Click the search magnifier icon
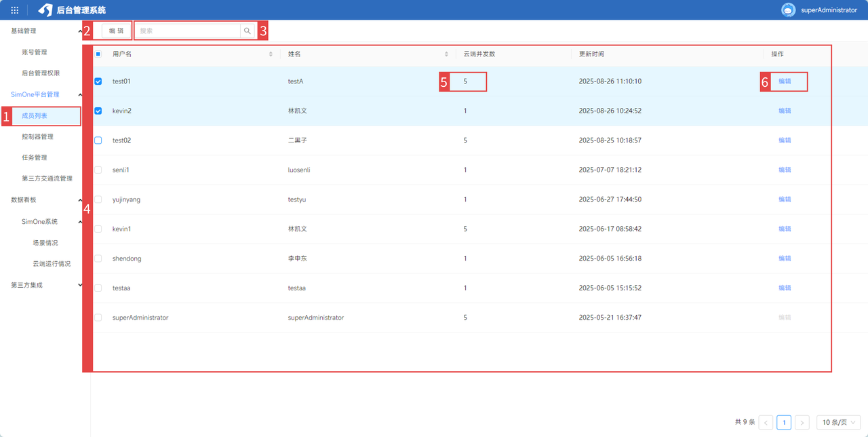 [x=248, y=31]
